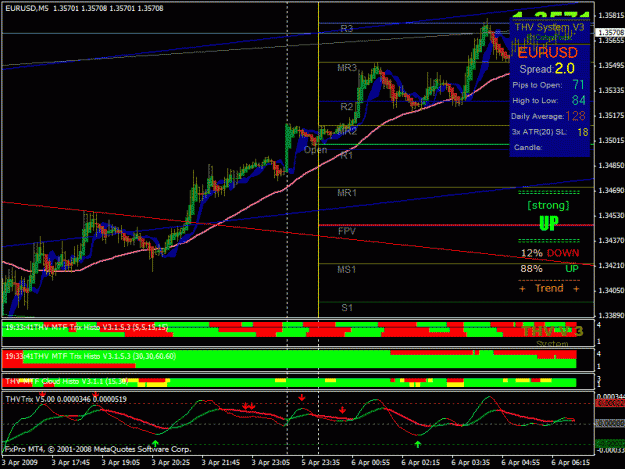Select the MR1 pivot level label
The width and height of the screenshot is (625, 469).
tap(347, 193)
